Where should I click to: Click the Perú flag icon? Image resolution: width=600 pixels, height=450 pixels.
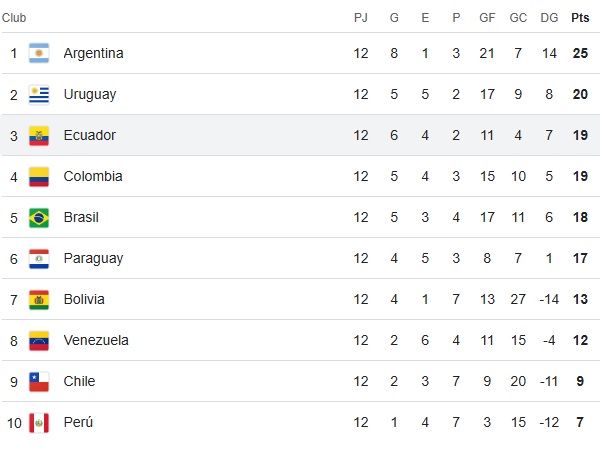[x=39, y=422]
